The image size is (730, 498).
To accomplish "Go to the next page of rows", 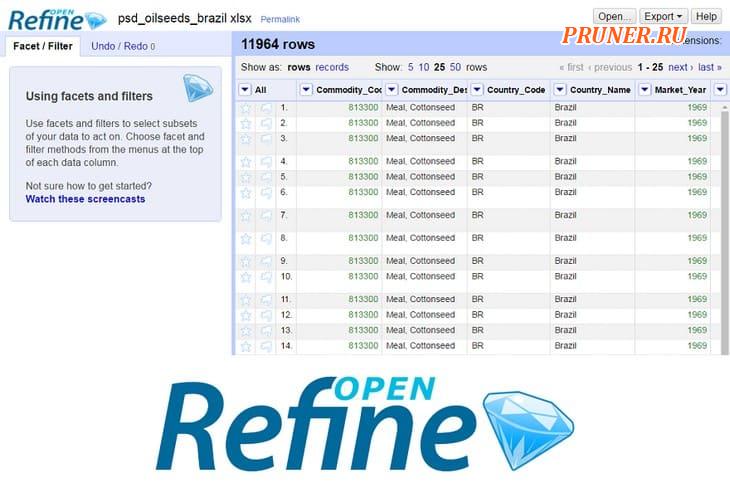I will (x=679, y=67).
